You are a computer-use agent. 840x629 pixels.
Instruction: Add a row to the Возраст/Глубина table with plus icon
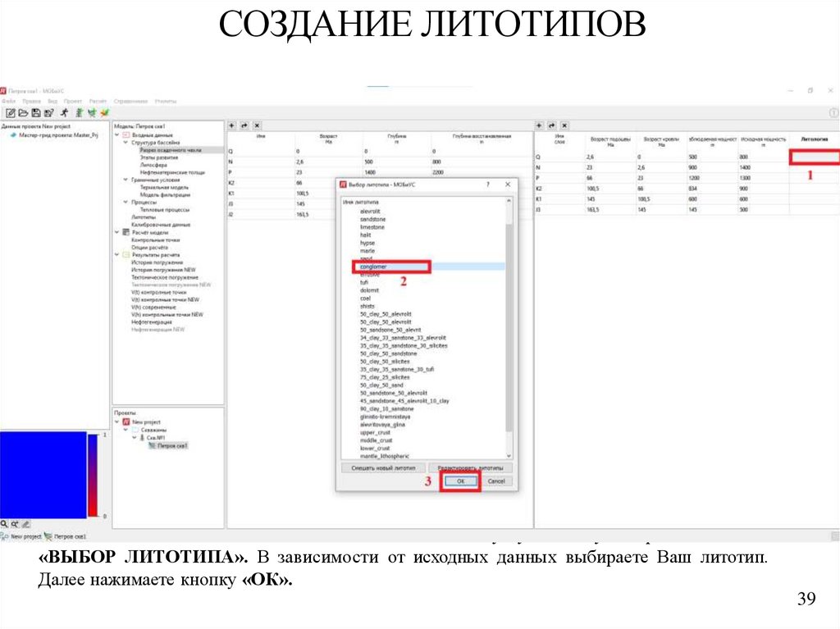[232, 125]
